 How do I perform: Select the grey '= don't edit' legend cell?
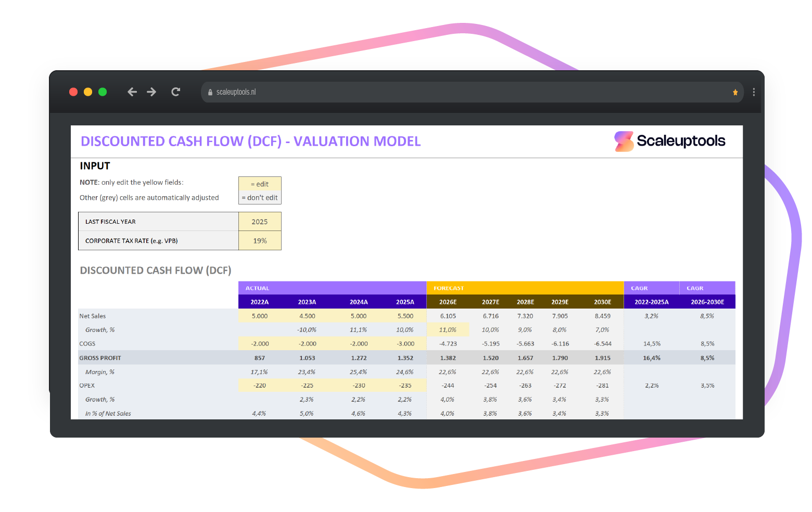(260, 198)
